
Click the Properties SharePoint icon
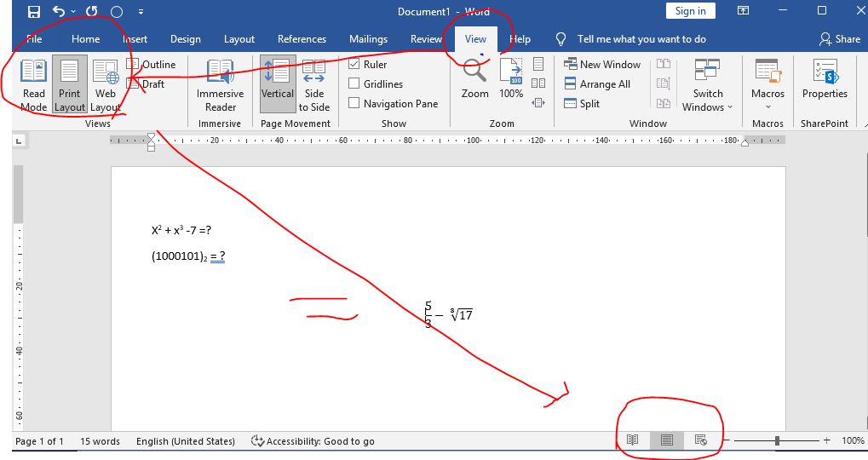[825, 80]
